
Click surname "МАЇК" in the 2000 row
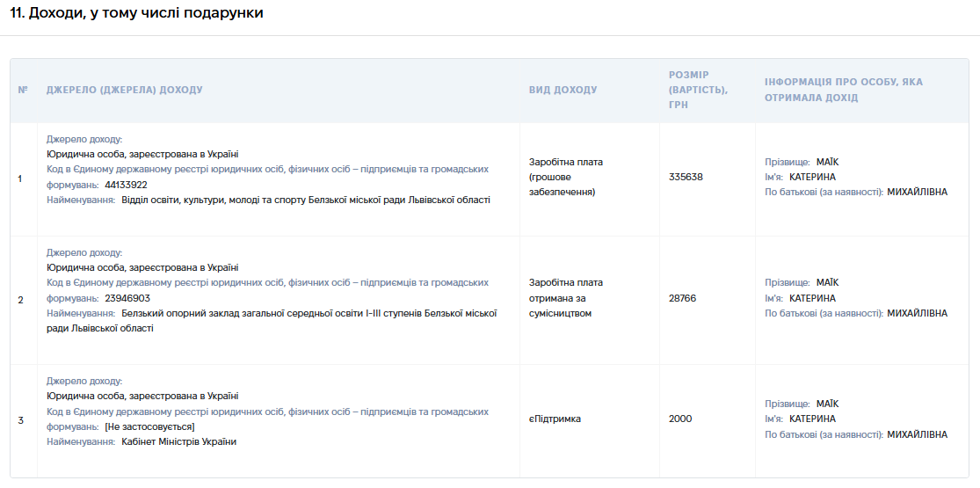827,404
